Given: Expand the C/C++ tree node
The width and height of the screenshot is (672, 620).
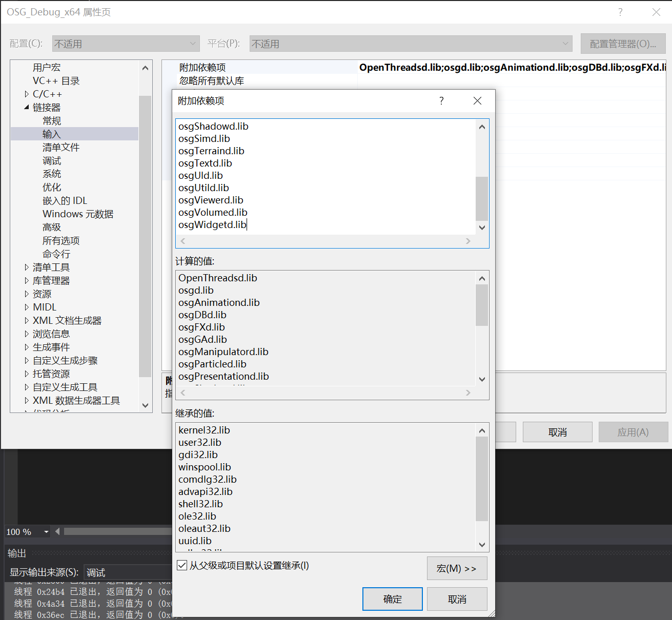Looking at the screenshot, I should click(27, 94).
